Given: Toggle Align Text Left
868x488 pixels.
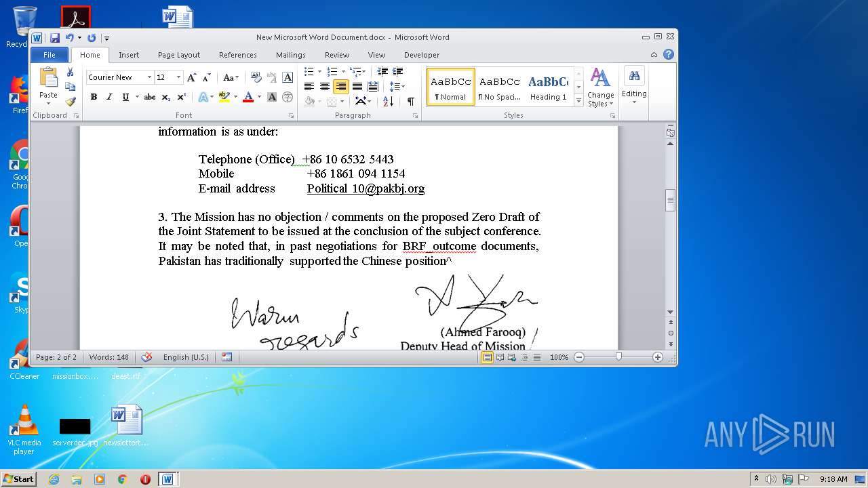Looking at the screenshot, I should (x=309, y=86).
